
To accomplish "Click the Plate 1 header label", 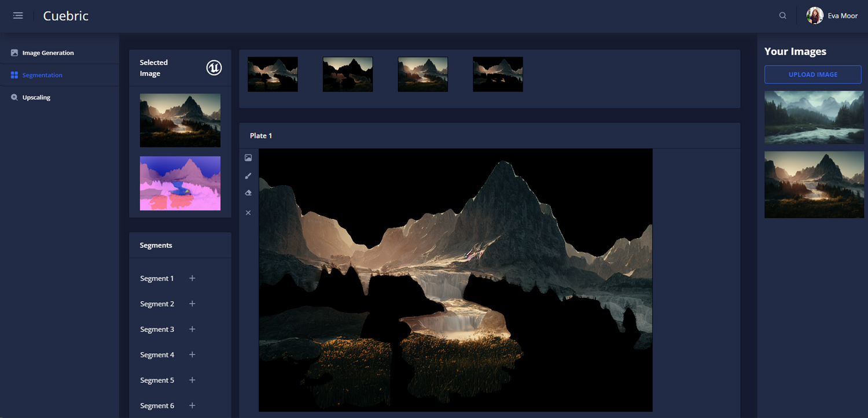I will (x=261, y=135).
